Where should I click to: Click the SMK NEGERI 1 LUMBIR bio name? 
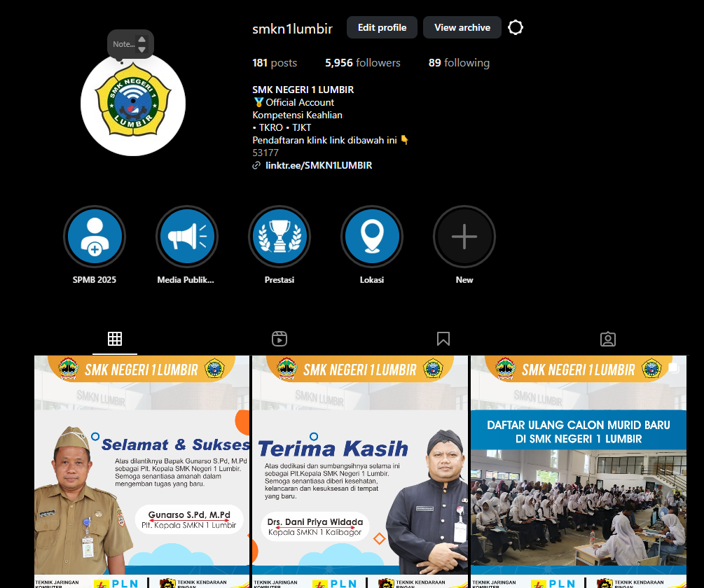(x=303, y=90)
